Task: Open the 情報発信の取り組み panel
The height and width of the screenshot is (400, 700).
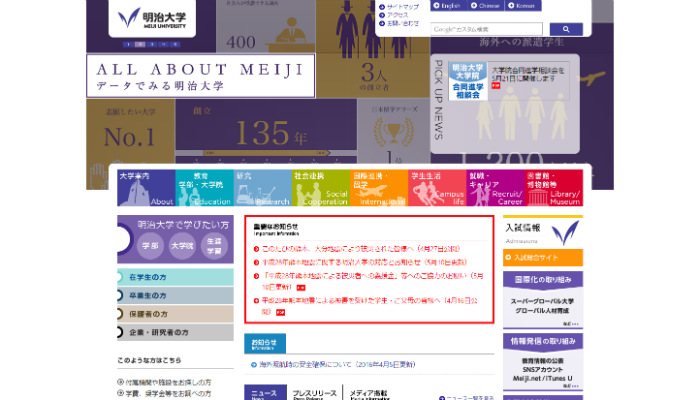Action: (x=543, y=342)
